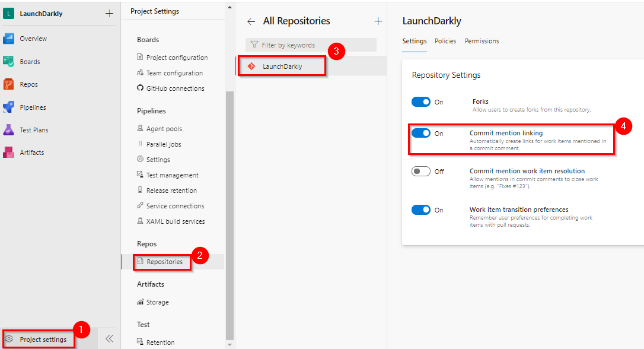This screenshot has width=644, height=349.
Task: Add a repository with the plus icon
Action: tap(378, 21)
